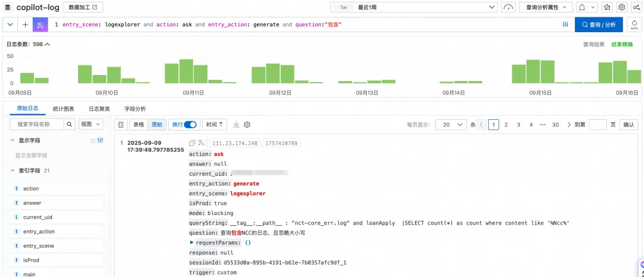Select the entry_scene field in field list

click(56, 246)
